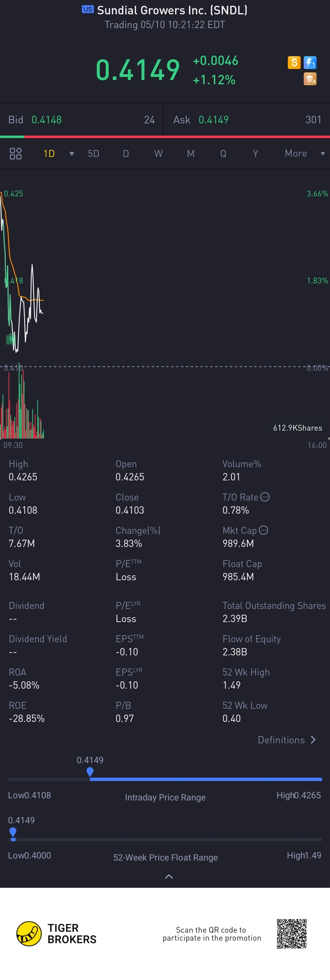Tap the Ask price 0.4149

pos(214,120)
